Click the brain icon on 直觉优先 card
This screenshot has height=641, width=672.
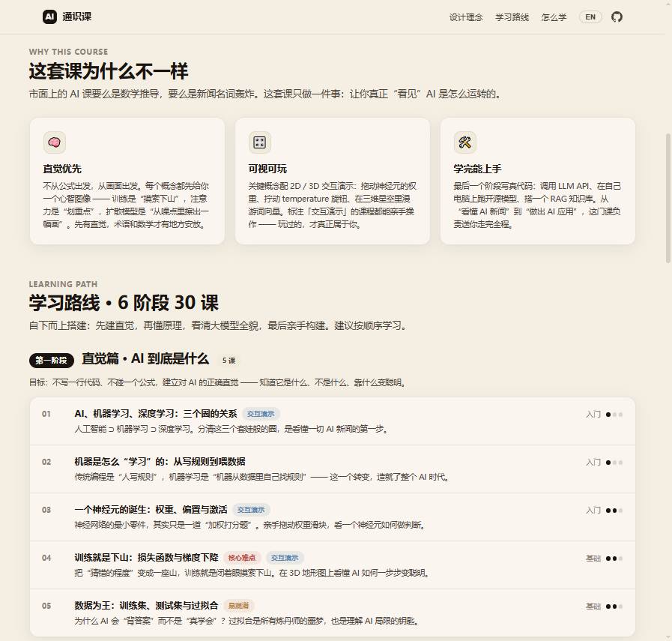(55, 142)
